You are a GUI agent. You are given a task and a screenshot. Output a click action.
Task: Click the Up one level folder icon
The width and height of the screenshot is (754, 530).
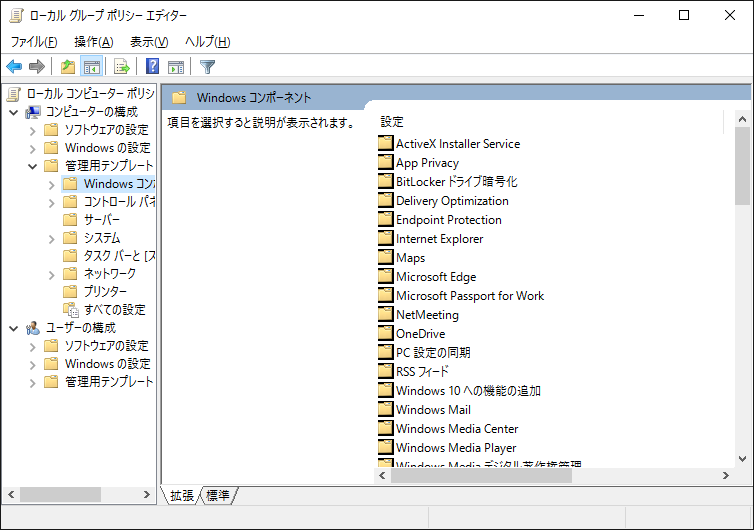[68, 66]
